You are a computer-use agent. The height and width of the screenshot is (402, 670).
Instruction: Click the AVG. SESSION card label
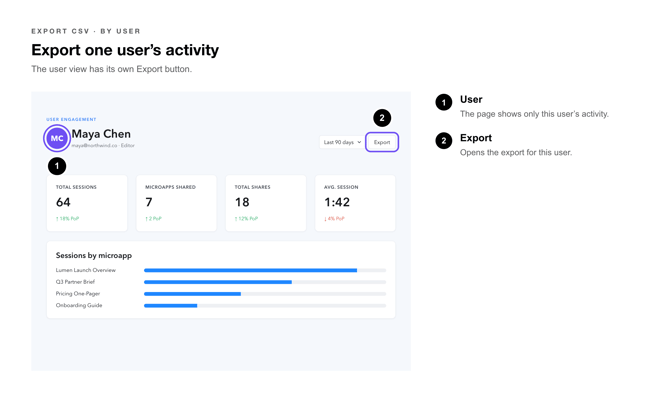(x=341, y=187)
